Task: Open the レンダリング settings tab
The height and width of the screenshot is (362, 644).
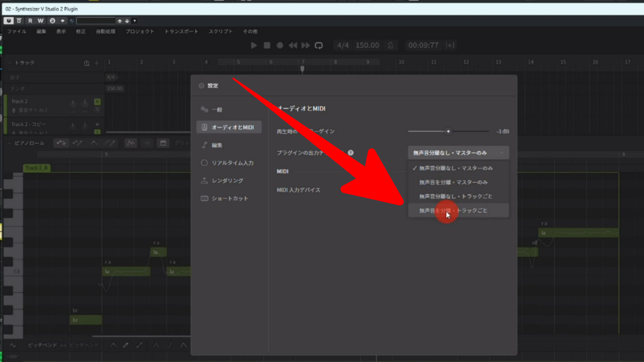Action: (227, 181)
